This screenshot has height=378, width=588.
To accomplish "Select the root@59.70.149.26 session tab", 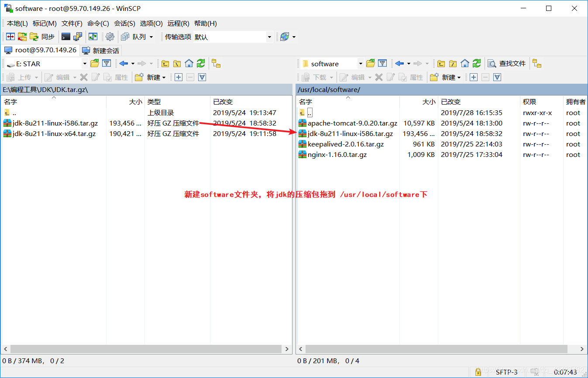I will click(x=40, y=50).
